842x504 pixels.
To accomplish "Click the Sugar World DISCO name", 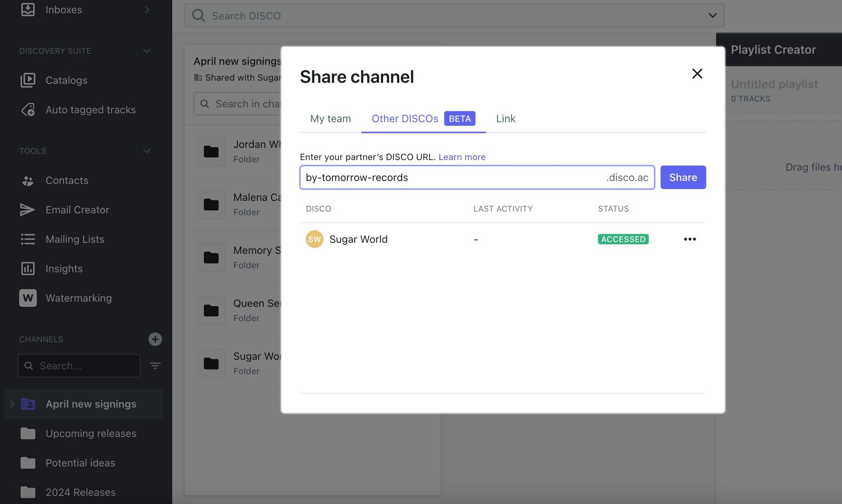I will click(358, 239).
